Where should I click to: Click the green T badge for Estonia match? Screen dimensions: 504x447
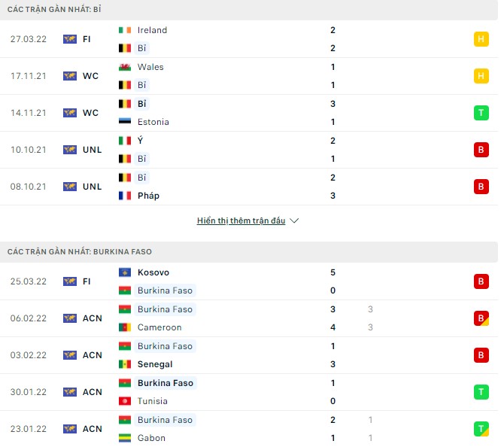(481, 113)
